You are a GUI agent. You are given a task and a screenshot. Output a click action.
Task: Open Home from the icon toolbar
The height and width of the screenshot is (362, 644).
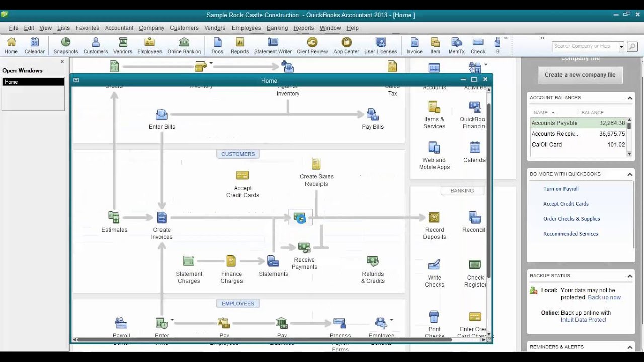(11, 45)
